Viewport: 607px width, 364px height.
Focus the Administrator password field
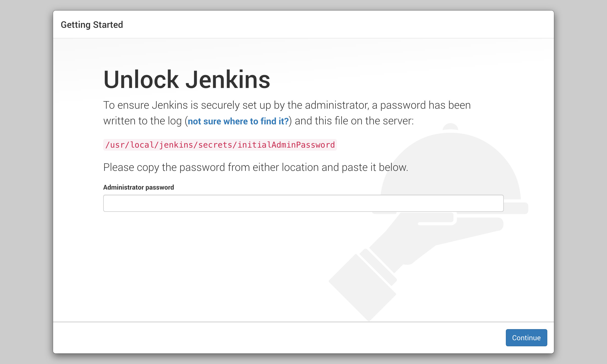coord(303,203)
